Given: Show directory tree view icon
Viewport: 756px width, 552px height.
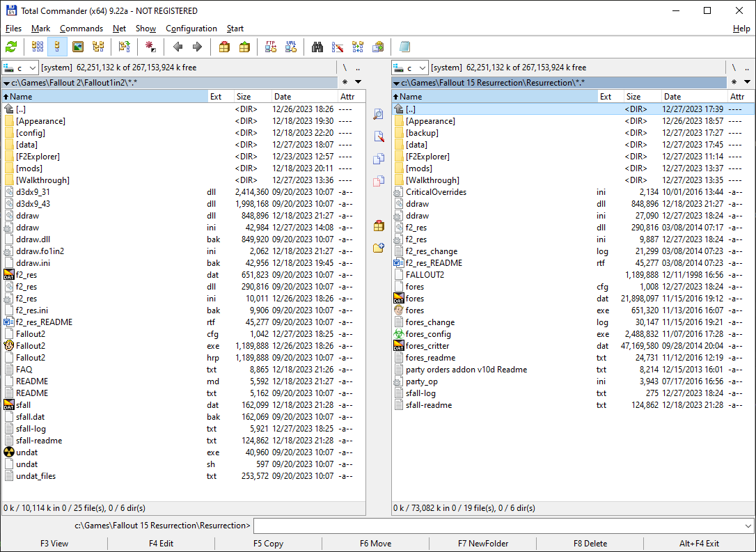Looking at the screenshot, I should [x=98, y=47].
